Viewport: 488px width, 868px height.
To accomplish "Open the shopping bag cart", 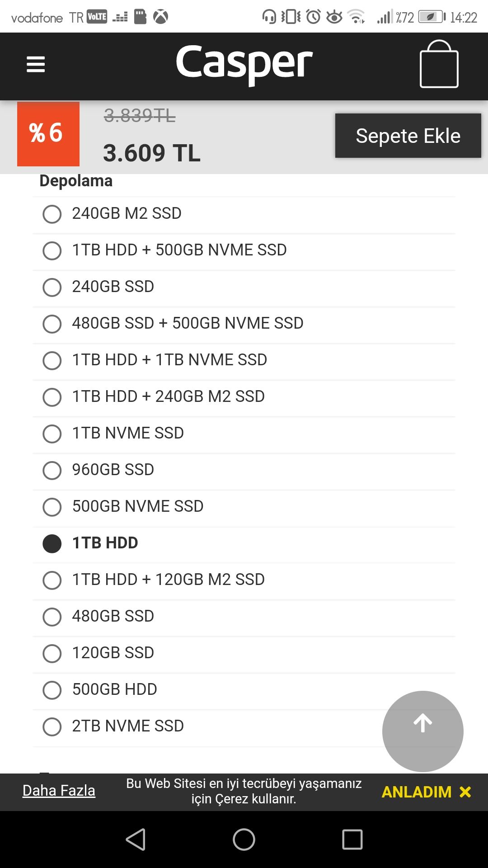I will tap(439, 64).
